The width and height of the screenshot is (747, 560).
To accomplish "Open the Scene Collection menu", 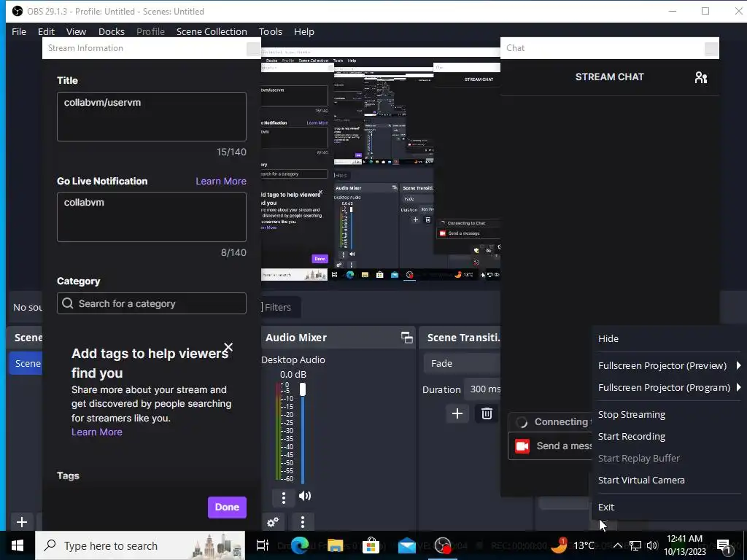I will pyautogui.click(x=212, y=31).
